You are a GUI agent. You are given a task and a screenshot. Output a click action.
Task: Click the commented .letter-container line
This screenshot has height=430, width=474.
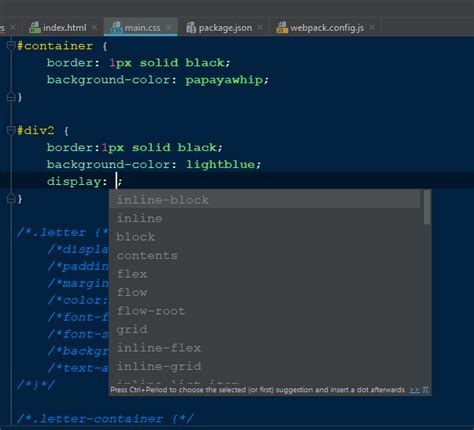click(105, 419)
